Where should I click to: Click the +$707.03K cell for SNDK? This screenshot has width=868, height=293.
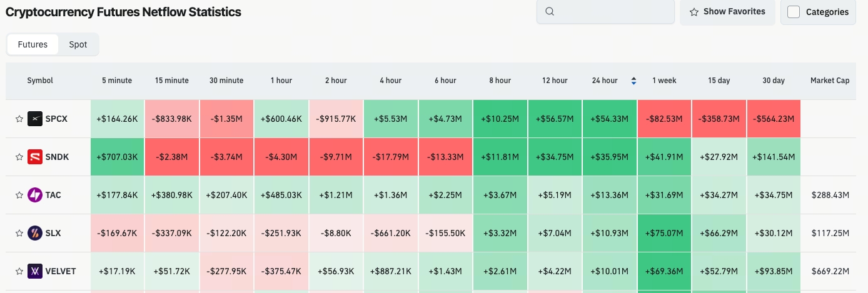click(x=117, y=157)
